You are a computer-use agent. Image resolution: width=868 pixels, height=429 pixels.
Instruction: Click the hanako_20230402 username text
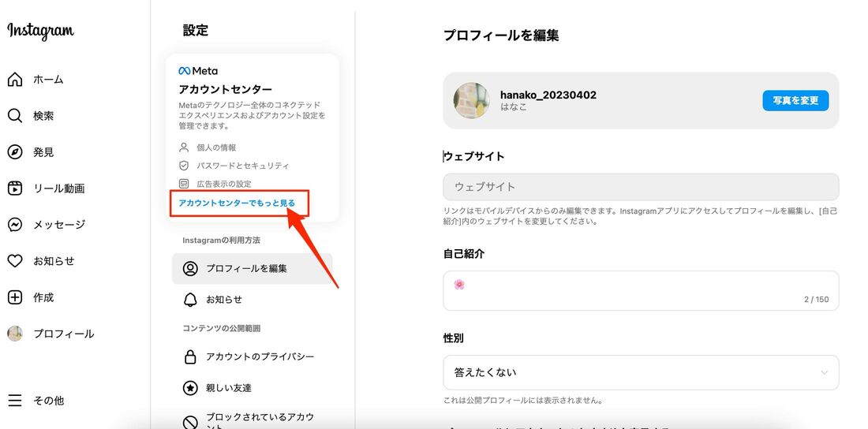pos(548,95)
